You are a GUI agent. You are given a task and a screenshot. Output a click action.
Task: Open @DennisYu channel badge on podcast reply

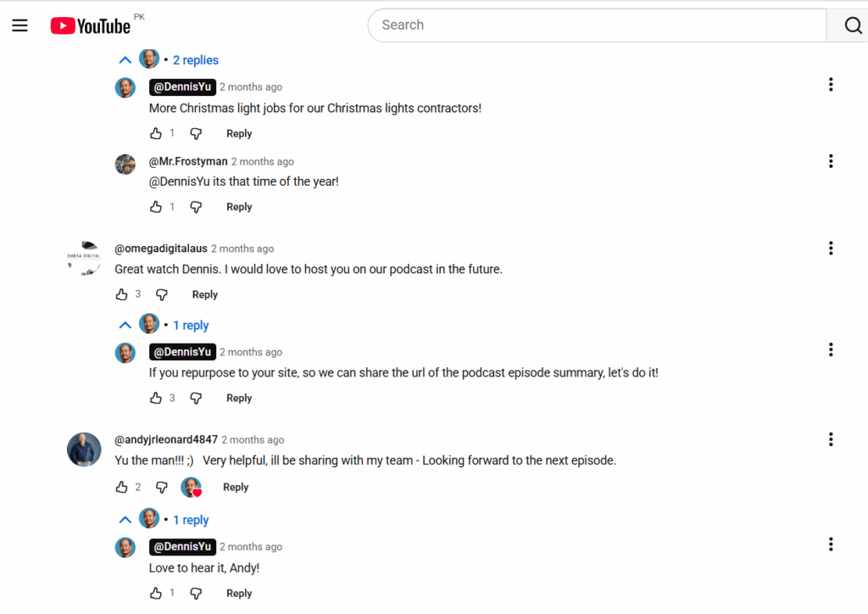click(x=182, y=352)
